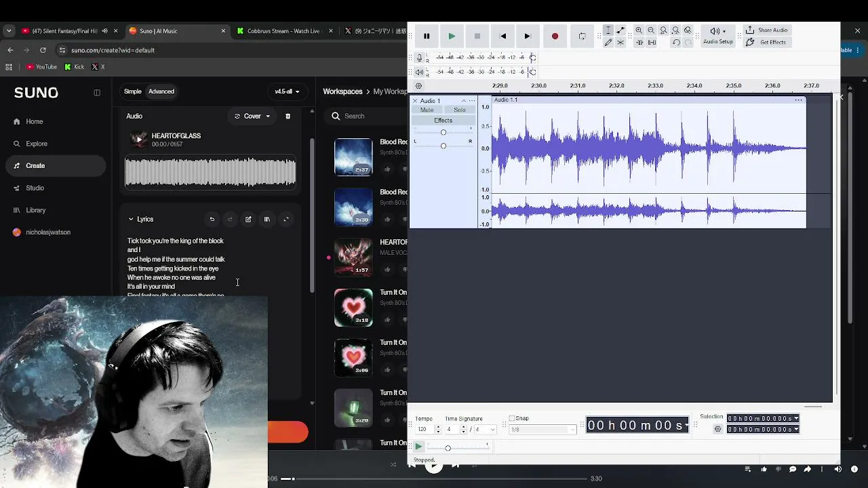This screenshot has height=488, width=868.
Task: Click the Undo arrow in Audacity toolbar
Action: point(676,42)
